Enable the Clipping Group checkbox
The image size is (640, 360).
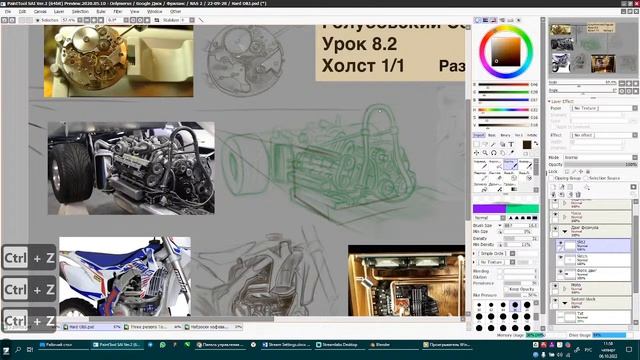[552, 178]
